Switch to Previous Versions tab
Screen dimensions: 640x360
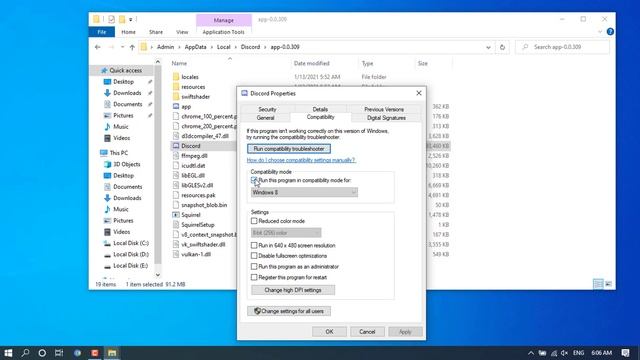384,109
